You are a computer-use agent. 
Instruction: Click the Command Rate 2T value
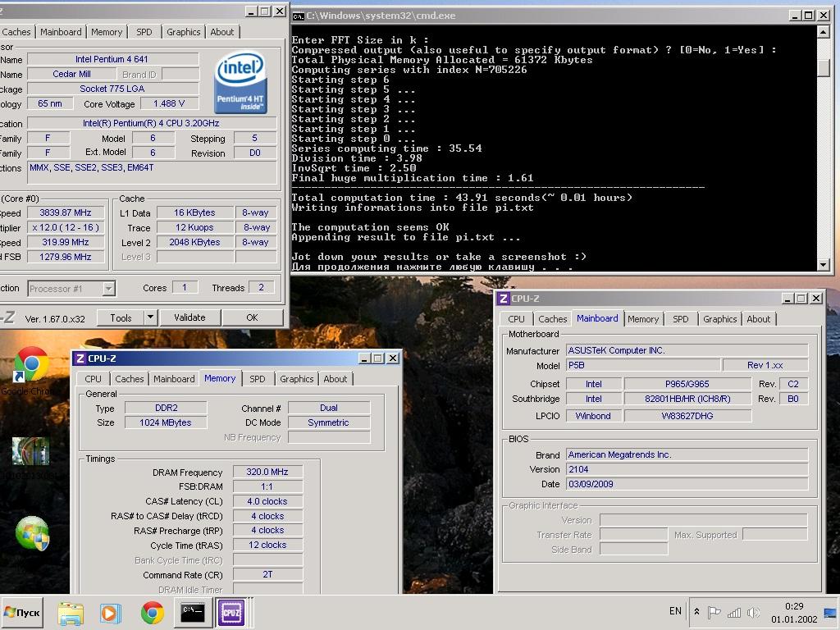tap(267, 574)
